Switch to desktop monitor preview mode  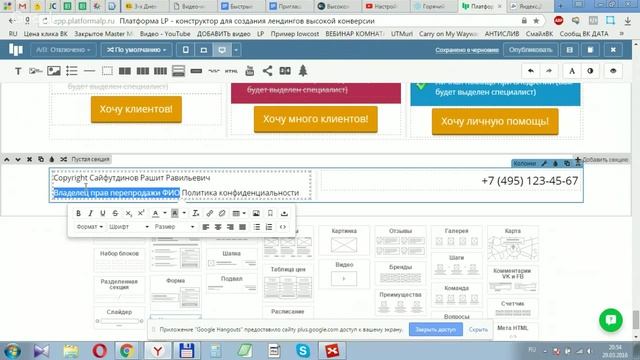pos(222,50)
